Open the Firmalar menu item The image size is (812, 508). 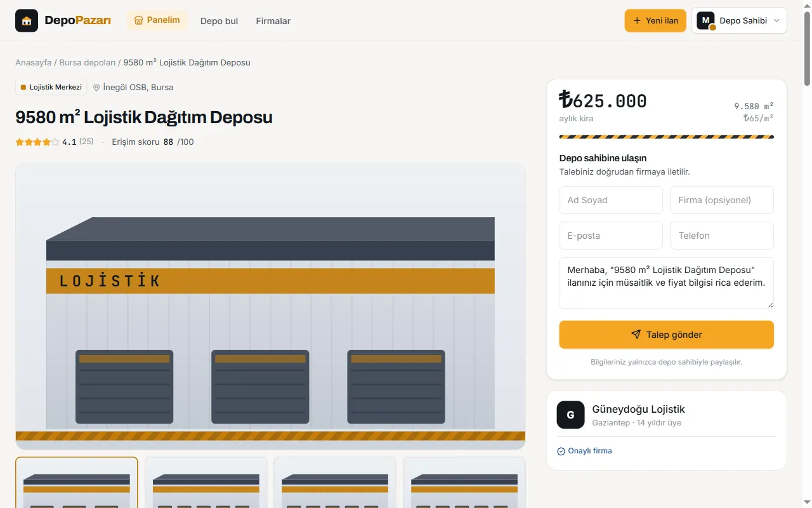tap(273, 21)
